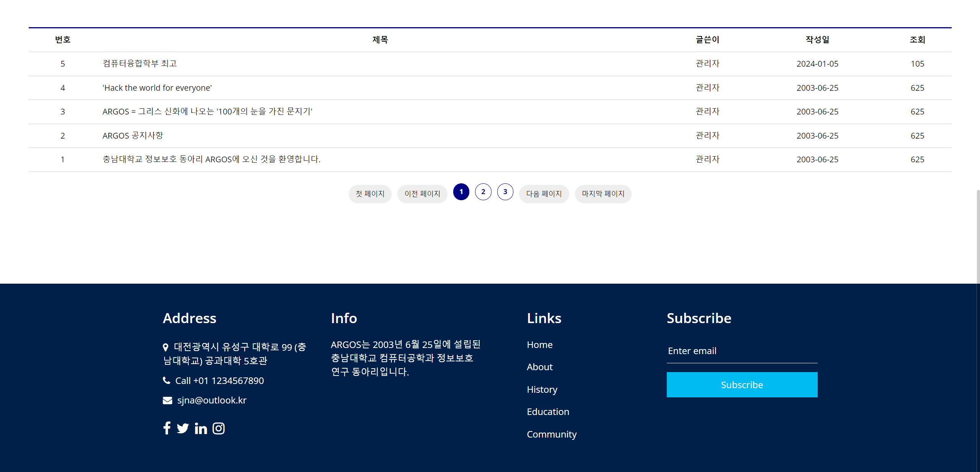The image size is (980, 472).
Task: Click the 마지막 페이지 button
Action: pos(603,194)
